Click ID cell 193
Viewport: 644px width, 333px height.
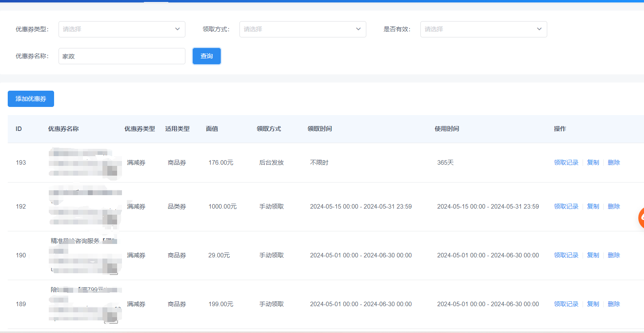click(x=21, y=163)
